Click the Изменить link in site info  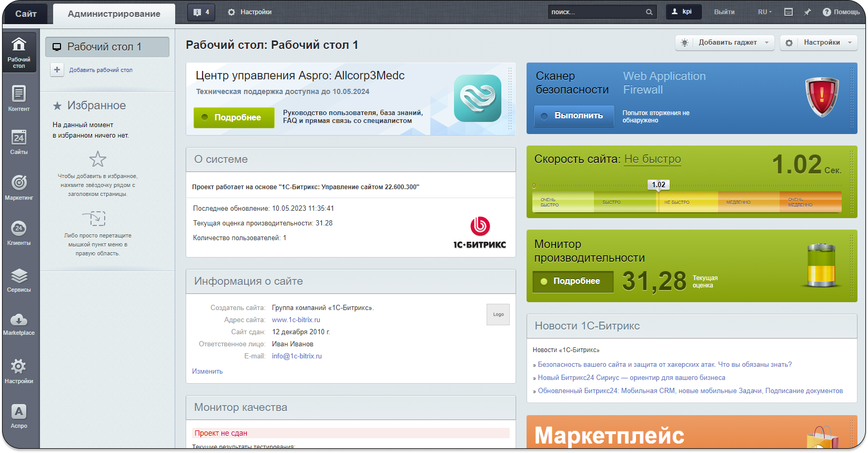pyautogui.click(x=207, y=371)
